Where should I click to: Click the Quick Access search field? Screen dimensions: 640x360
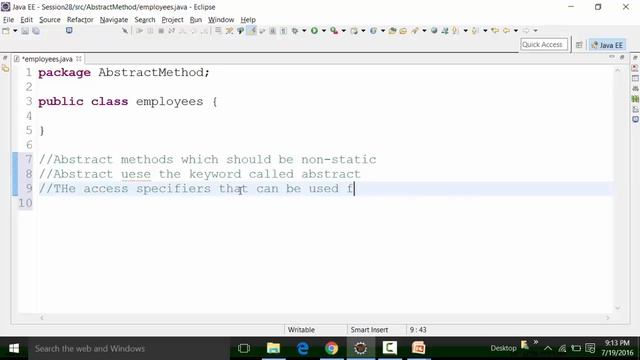pyautogui.click(x=544, y=44)
